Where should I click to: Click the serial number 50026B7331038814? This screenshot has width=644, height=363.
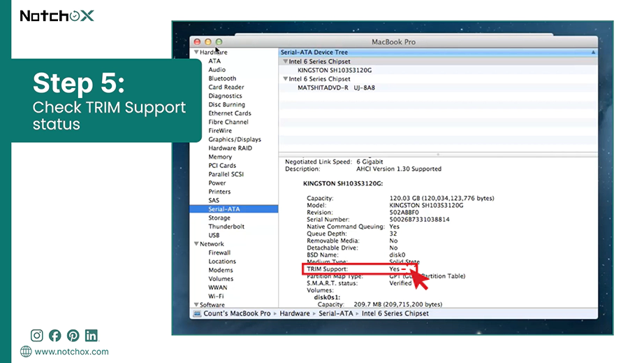tap(419, 220)
